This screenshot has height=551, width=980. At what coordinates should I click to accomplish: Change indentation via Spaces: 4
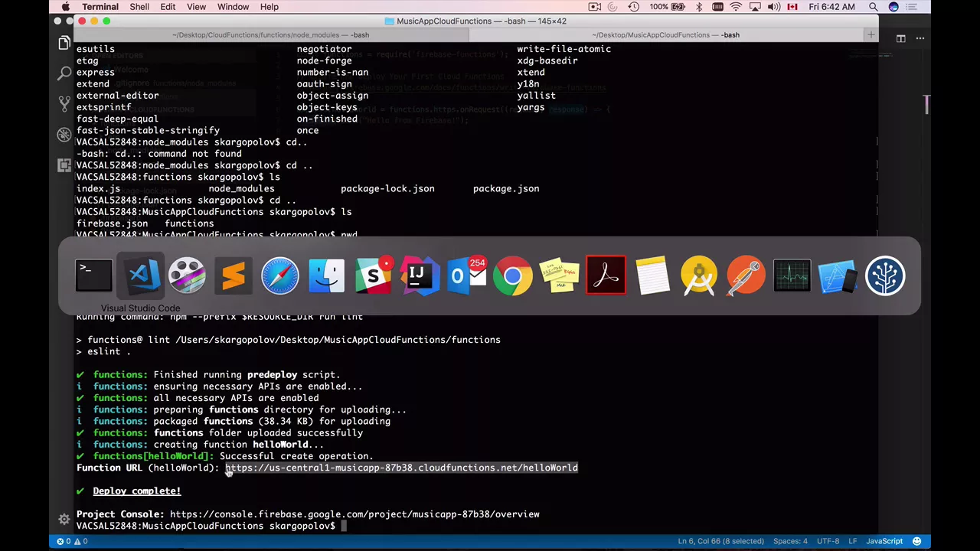click(x=790, y=541)
